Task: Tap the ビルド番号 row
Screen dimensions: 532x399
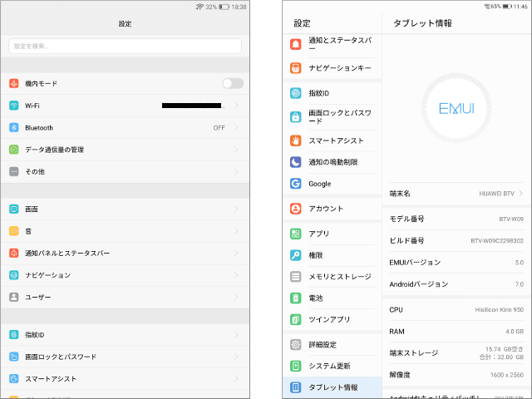Action: click(x=456, y=240)
